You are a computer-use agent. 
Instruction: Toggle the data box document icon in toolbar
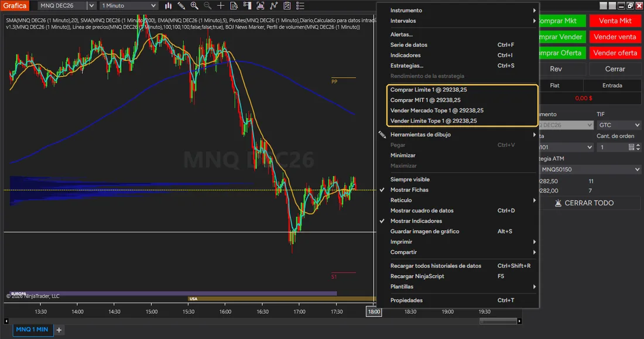point(234,6)
